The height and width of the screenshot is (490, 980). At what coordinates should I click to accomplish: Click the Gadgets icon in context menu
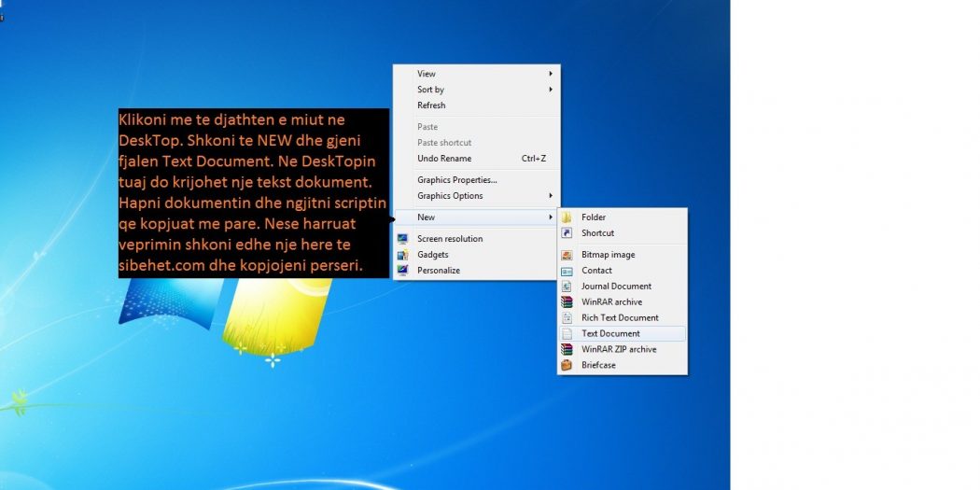(x=402, y=255)
